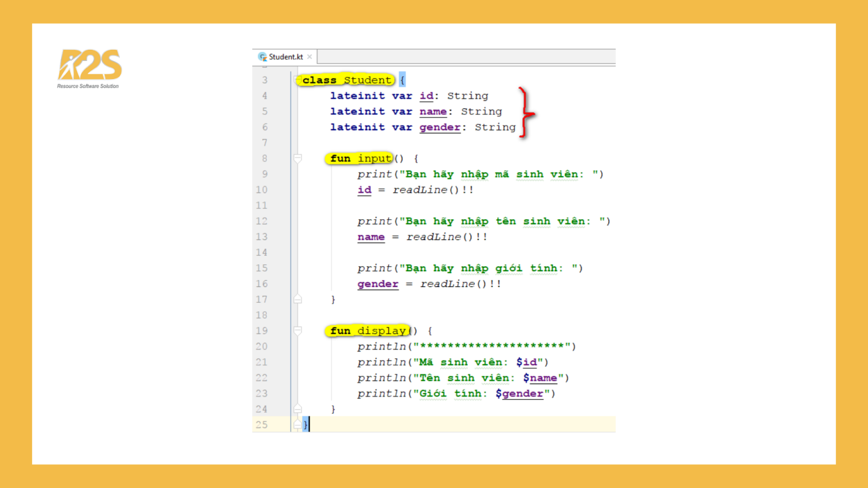868x488 pixels.
Task: Click the fold marker next to fun display
Action: 298,330
